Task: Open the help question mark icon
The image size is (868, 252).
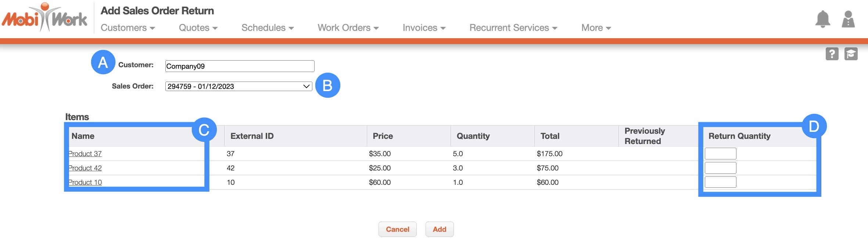Action: point(832,54)
